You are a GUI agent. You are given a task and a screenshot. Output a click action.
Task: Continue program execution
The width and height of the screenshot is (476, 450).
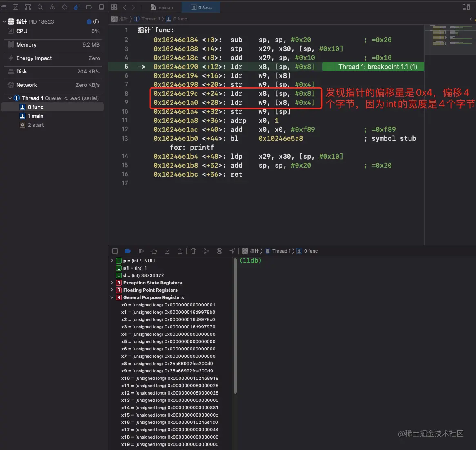[140, 251]
